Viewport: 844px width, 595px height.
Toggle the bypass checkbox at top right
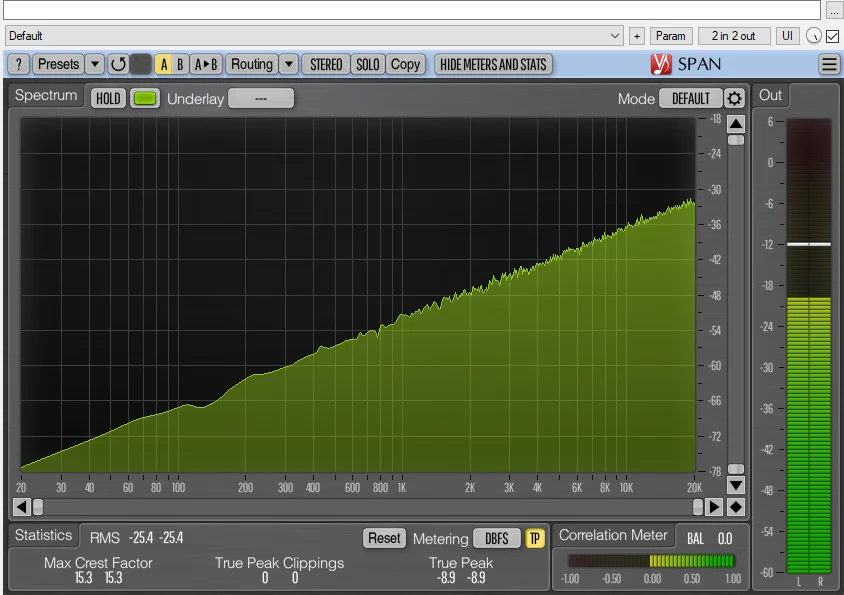(832, 36)
